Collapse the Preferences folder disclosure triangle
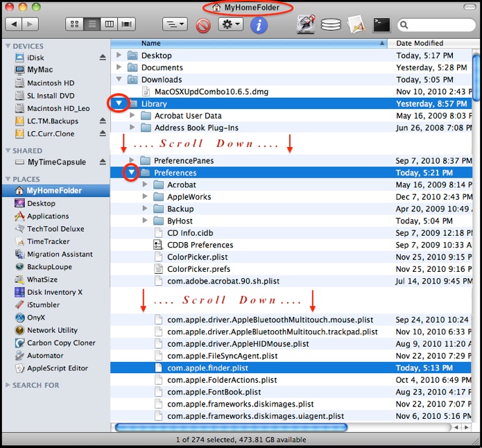This screenshot has height=448, width=482. coord(131,172)
